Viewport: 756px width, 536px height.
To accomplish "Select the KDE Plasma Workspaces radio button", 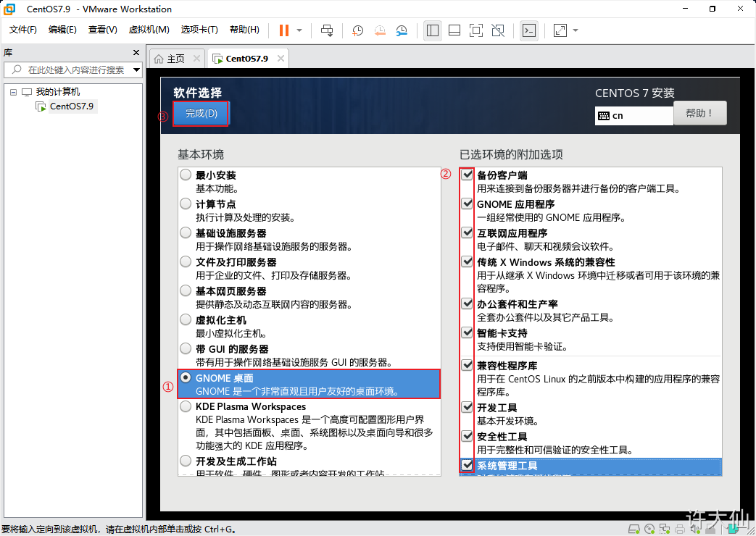I will click(x=186, y=406).
